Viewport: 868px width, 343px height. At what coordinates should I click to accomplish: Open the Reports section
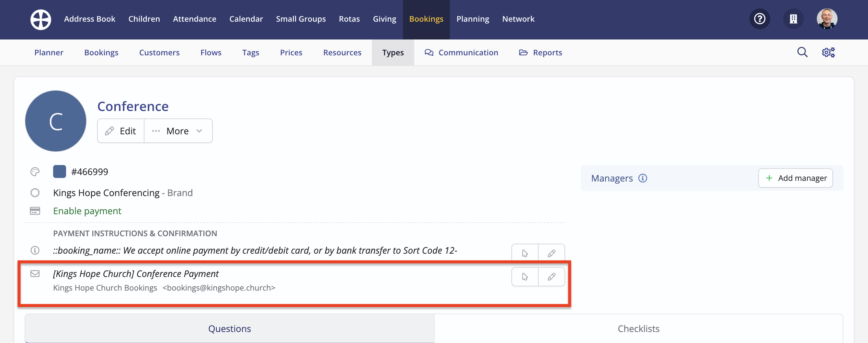click(x=541, y=52)
